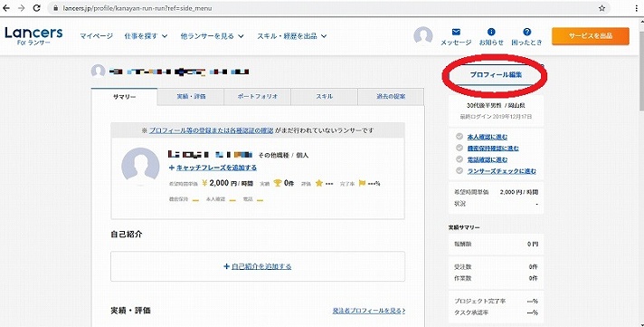Click the 自己紹介 heading text
644x327 pixels.
[127, 235]
